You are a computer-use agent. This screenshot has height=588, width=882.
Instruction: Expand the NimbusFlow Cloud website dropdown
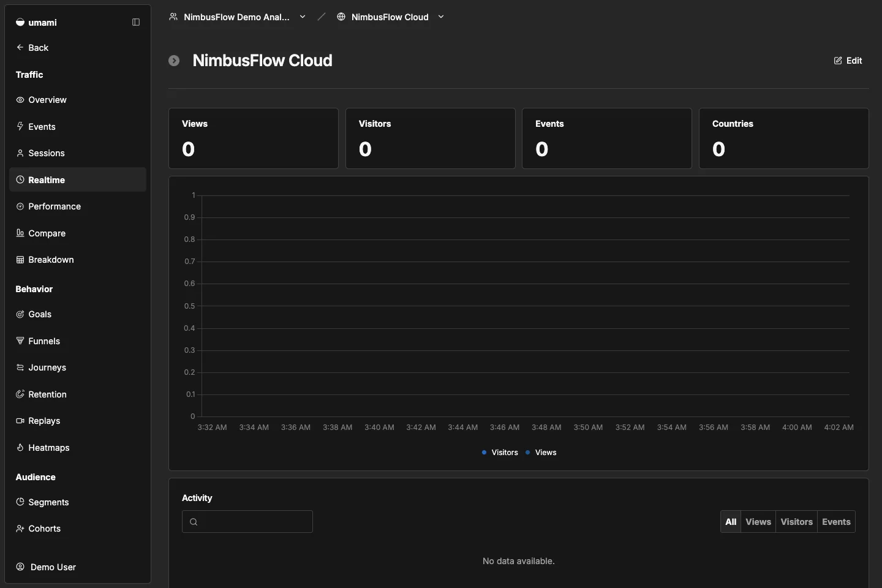(441, 17)
